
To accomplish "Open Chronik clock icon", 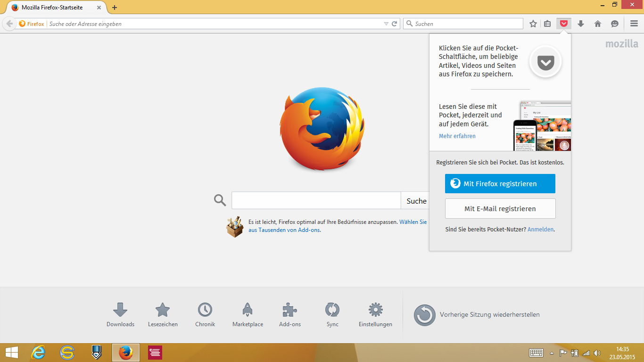I will point(205,315).
